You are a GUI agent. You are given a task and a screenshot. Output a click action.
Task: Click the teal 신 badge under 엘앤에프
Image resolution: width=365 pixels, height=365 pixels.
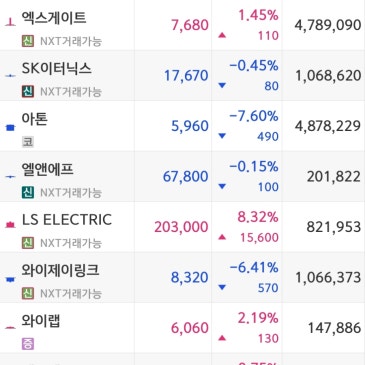click(x=28, y=192)
